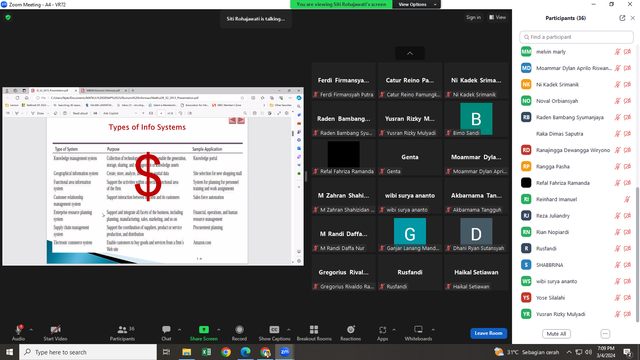Click the Windows taskbar search box
Viewport: 640px width, 360px height.
88,352
